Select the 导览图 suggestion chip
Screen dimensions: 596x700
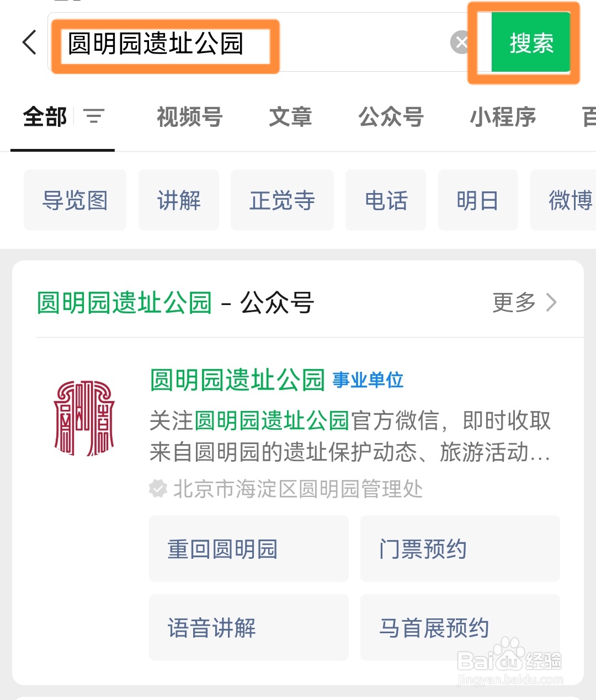click(x=75, y=200)
